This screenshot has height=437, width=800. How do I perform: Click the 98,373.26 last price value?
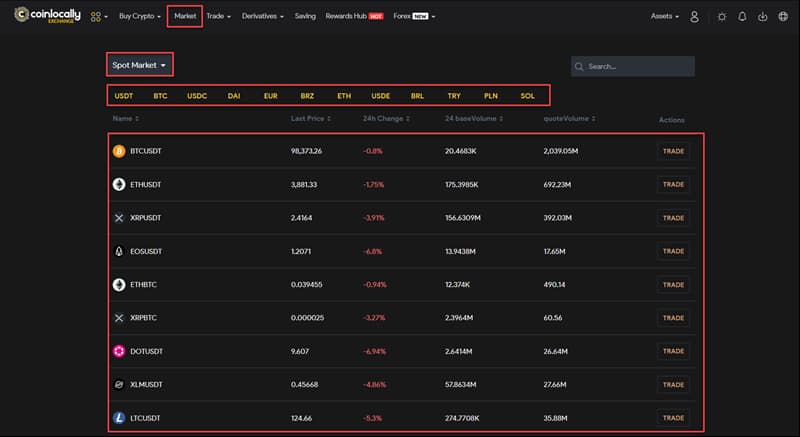pyautogui.click(x=306, y=151)
